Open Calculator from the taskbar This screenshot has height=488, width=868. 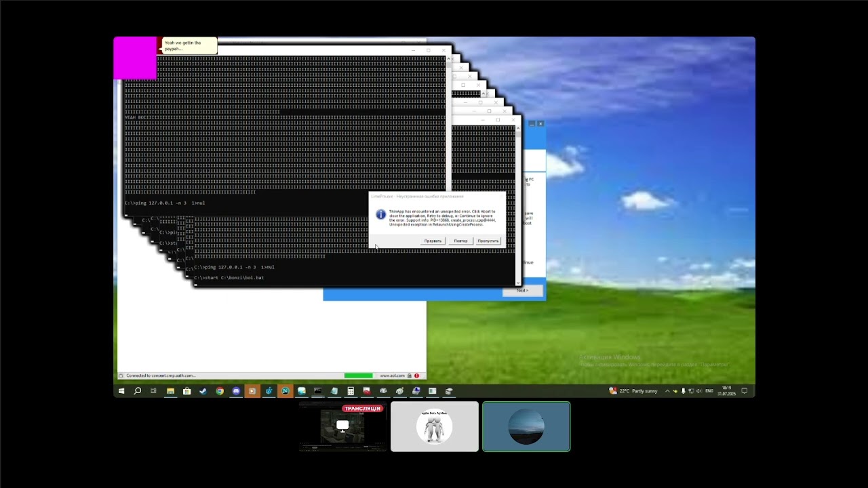tap(351, 391)
